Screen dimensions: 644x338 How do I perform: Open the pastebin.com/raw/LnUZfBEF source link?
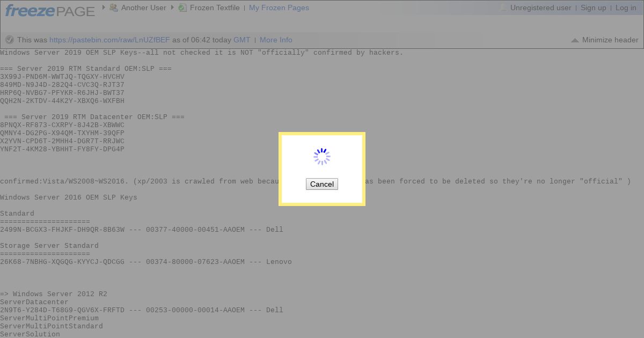(109, 40)
